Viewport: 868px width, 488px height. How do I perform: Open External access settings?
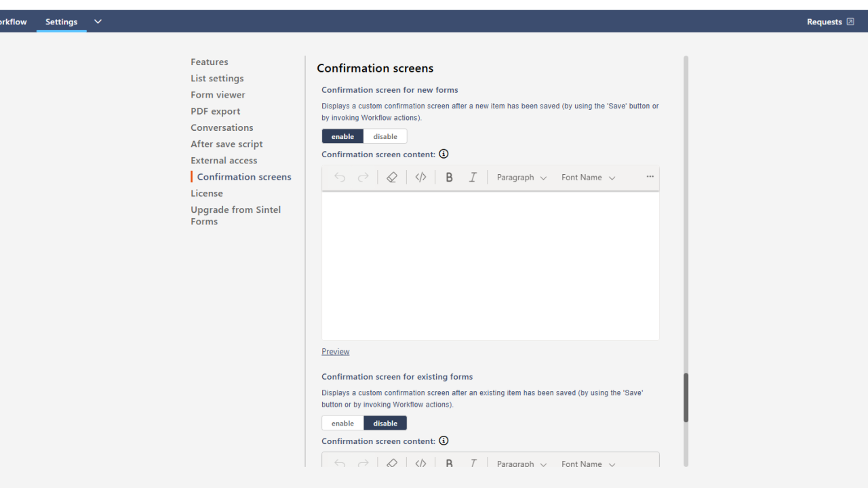click(x=224, y=161)
